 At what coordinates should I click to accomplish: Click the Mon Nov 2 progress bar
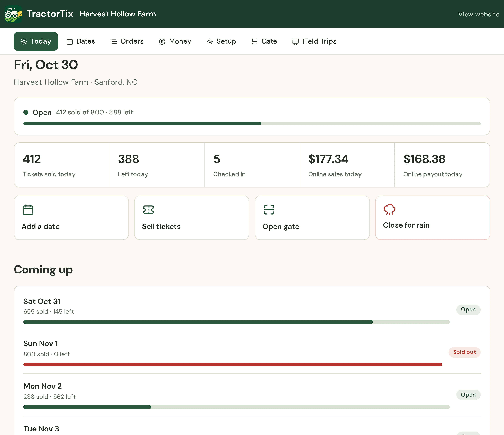(237, 407)
